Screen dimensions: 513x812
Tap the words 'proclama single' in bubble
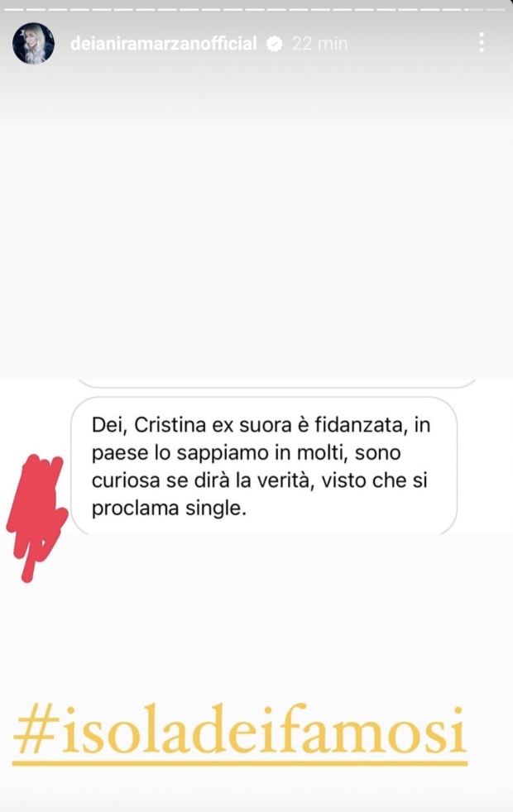(x=169, y=509)
